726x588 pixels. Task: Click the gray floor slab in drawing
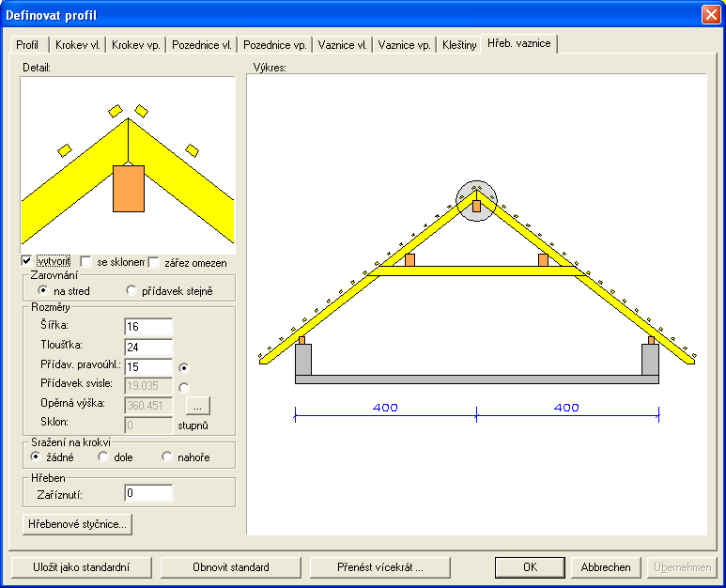pos(477,379)
